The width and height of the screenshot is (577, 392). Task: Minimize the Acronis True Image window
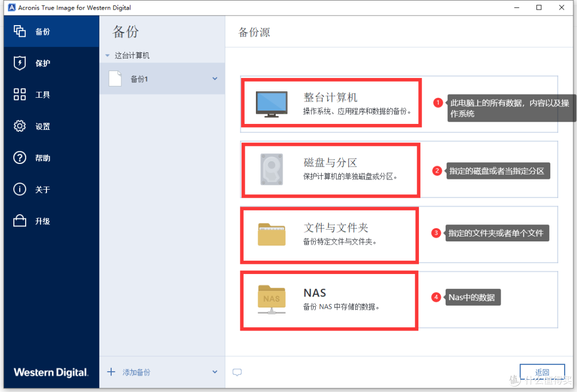pos(517,7)
